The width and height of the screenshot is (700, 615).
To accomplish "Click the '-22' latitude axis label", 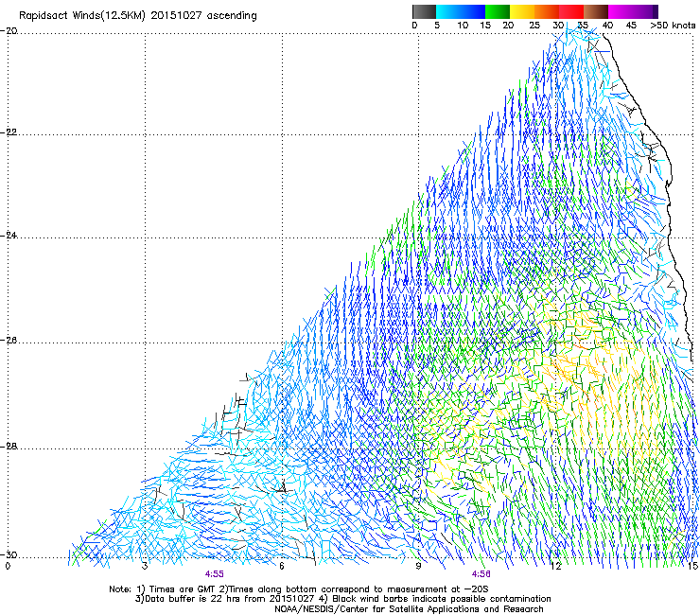I will (9, 132).
